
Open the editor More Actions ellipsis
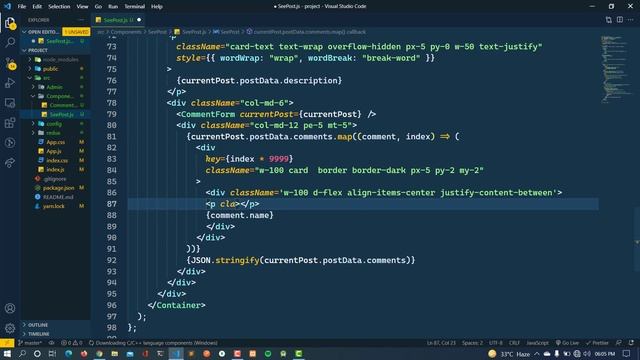click(631, 20)
